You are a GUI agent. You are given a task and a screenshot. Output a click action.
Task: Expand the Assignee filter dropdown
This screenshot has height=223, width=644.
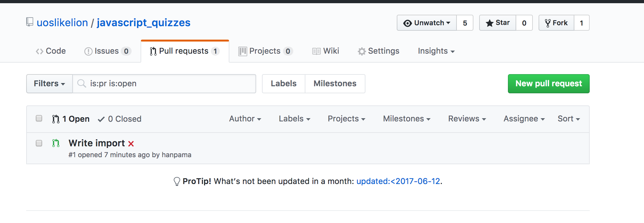(524, 119)
